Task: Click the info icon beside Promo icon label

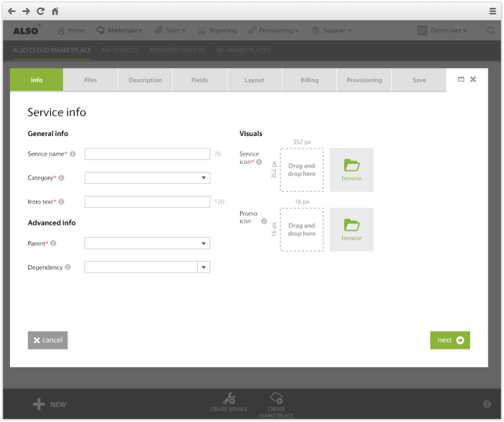Action: (264, 221)
